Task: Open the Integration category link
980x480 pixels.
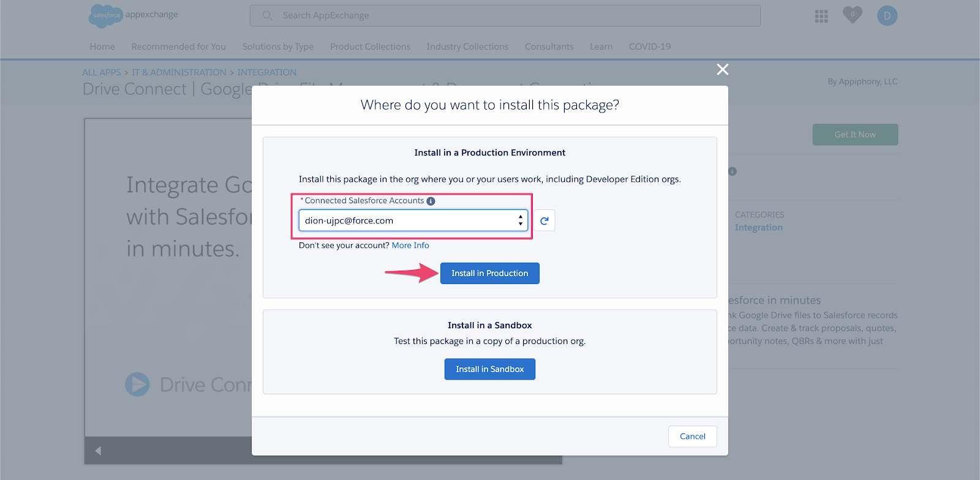Action: [759, 228]
